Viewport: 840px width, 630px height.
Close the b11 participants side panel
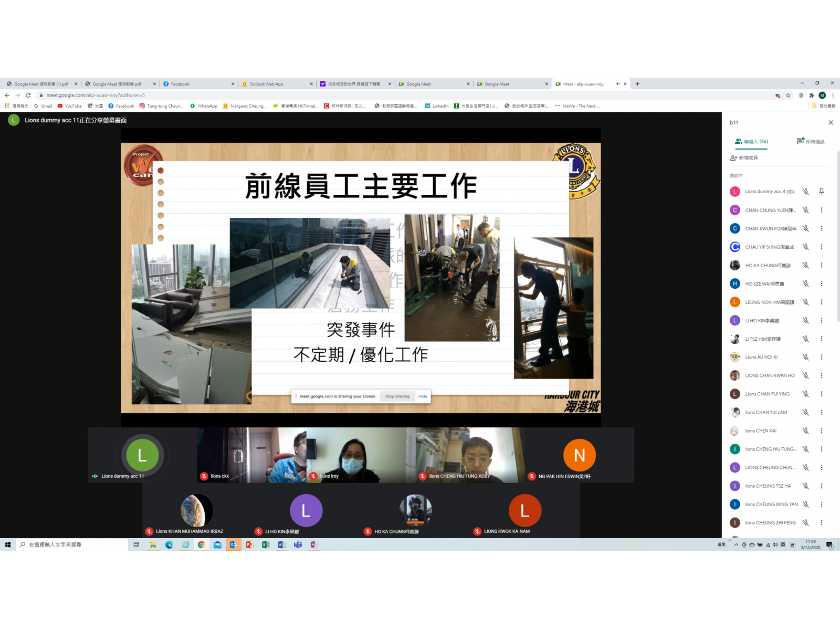pos(831,123)
